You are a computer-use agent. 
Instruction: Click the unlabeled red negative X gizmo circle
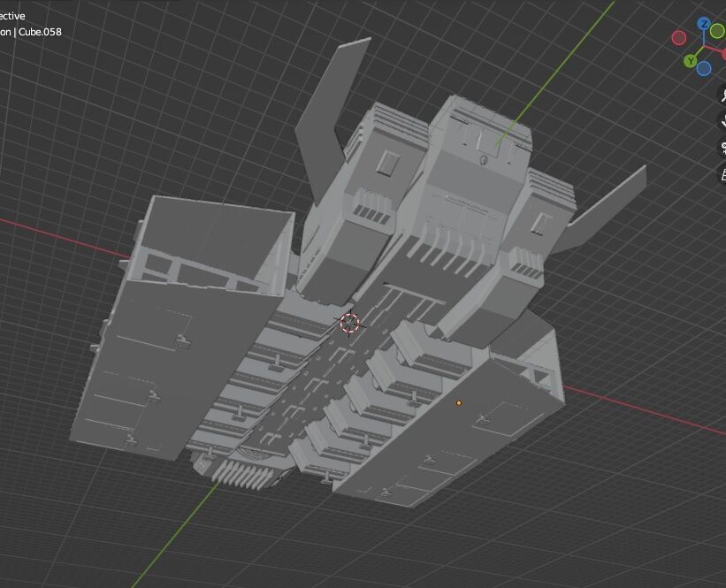pos(679,38)
